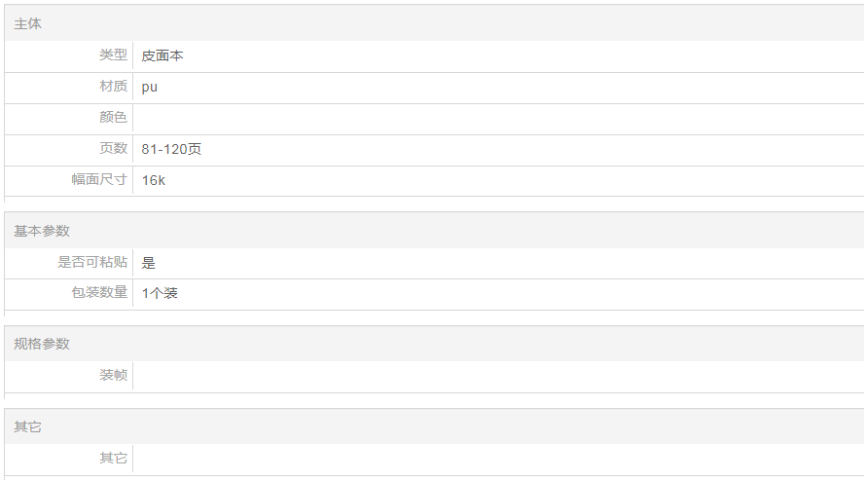Click the 主体 section header
Screen dimensions: 868x480
point(28,23)
